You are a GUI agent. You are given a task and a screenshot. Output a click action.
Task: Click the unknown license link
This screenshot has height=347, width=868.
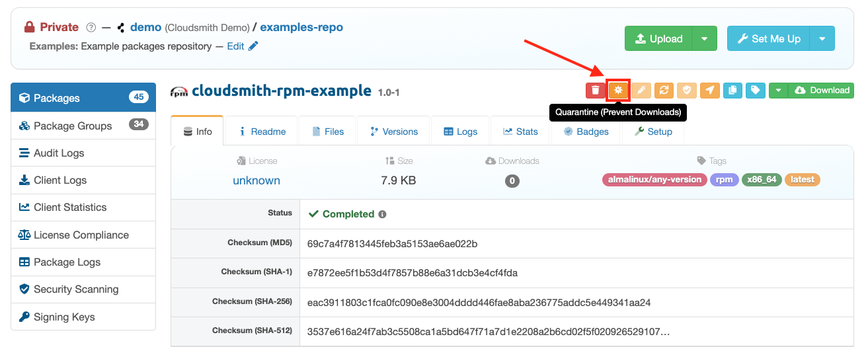coord(256,180)
